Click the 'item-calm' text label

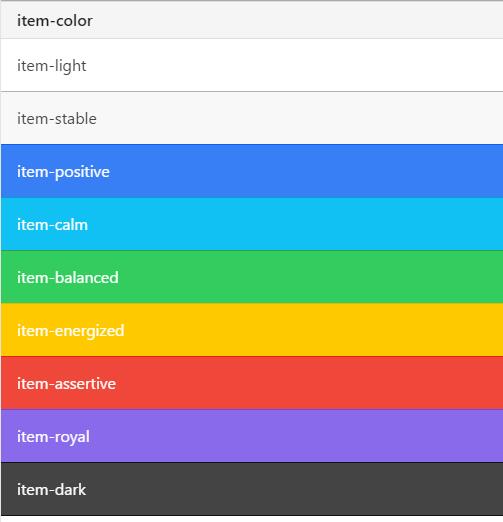(x=52, y=225)
